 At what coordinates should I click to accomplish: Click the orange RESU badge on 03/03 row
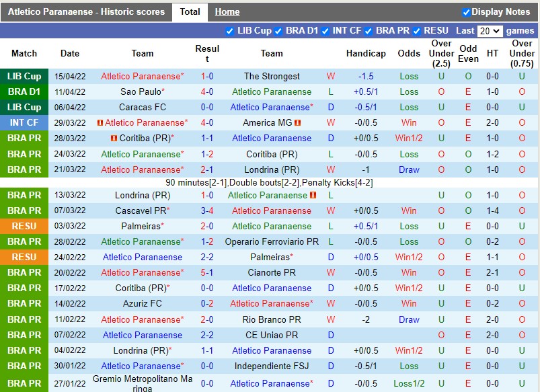[x=24, y=226]
